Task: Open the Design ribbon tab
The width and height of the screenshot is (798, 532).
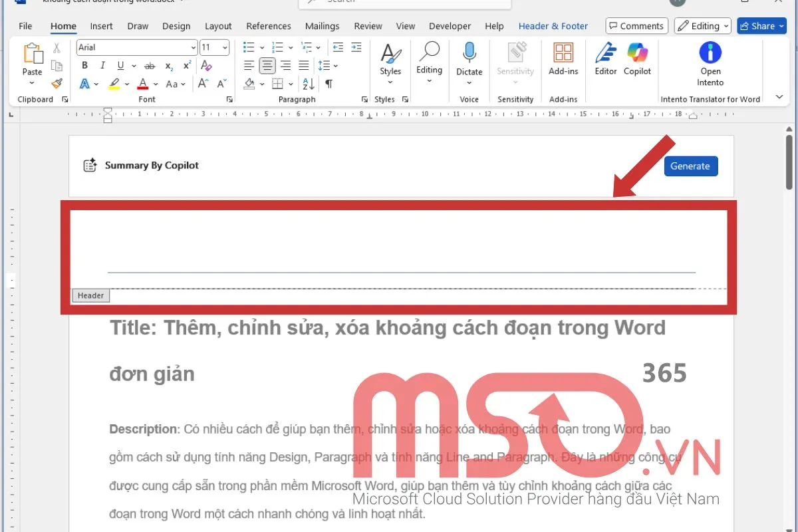Action: click(176, 26)
